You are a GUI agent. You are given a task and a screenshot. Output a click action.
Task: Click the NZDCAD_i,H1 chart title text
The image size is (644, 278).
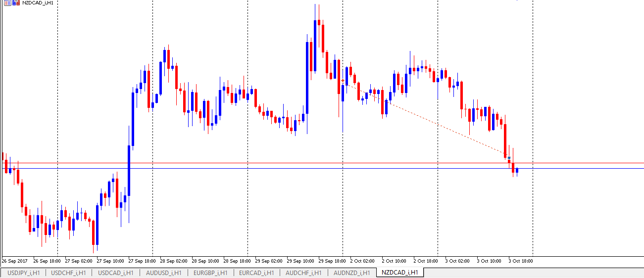(38, 2)
